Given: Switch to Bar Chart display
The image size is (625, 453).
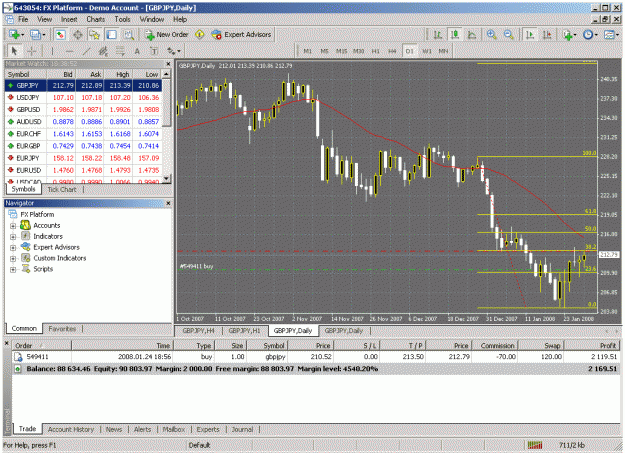Looking at the screenshot, I should click(x=438, y=35).
